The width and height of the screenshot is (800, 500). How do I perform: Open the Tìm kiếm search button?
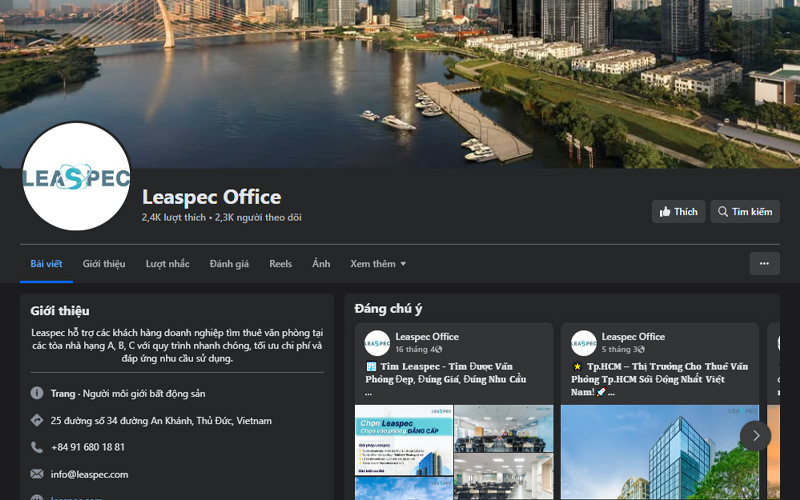[745, 212]
